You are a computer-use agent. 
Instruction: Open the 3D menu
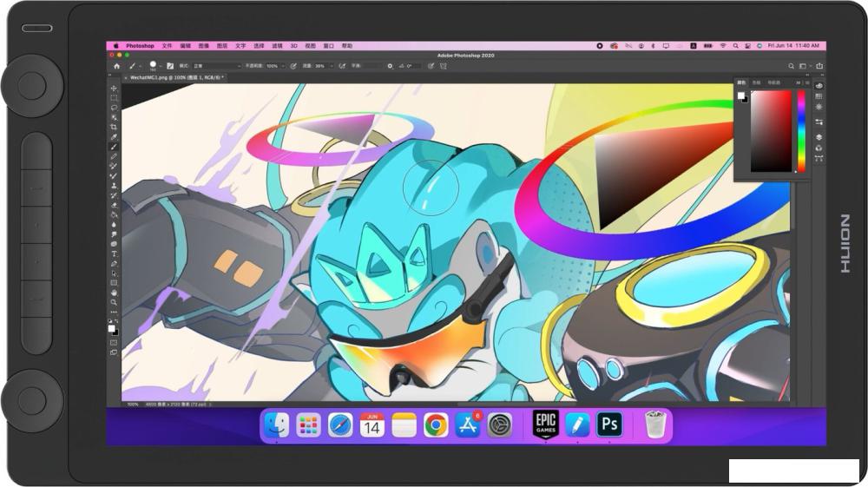(293, 46)
